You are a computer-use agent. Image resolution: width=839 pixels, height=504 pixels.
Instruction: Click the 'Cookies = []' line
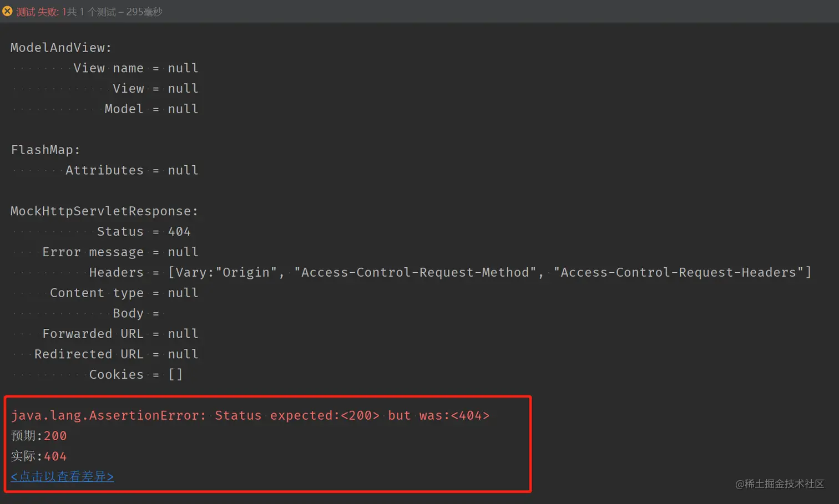tap(135, 374)
